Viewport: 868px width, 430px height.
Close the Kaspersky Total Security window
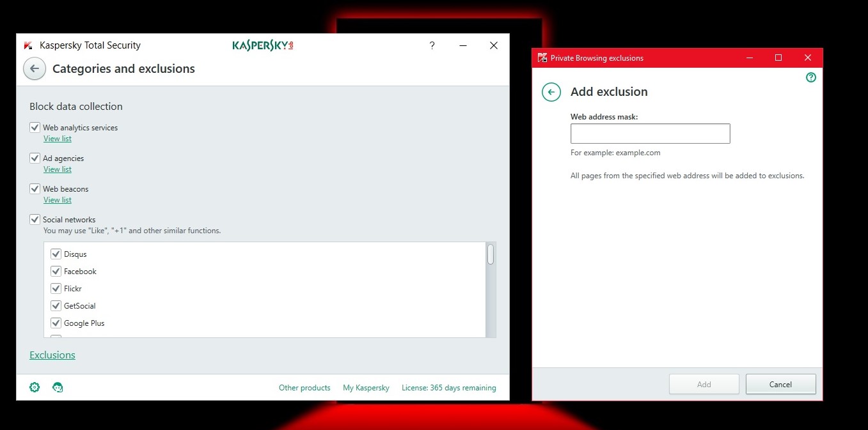point(494,45)
